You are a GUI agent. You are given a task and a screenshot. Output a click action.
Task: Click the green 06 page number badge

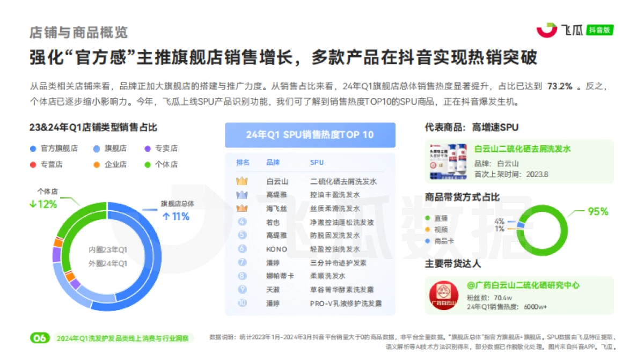(39, 338)
